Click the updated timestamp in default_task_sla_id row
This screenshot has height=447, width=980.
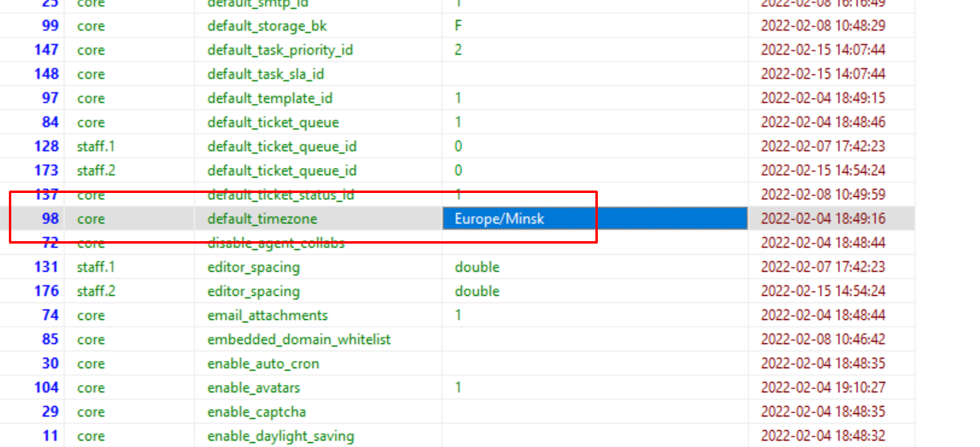pyautogui.click(x=823, y=74)
